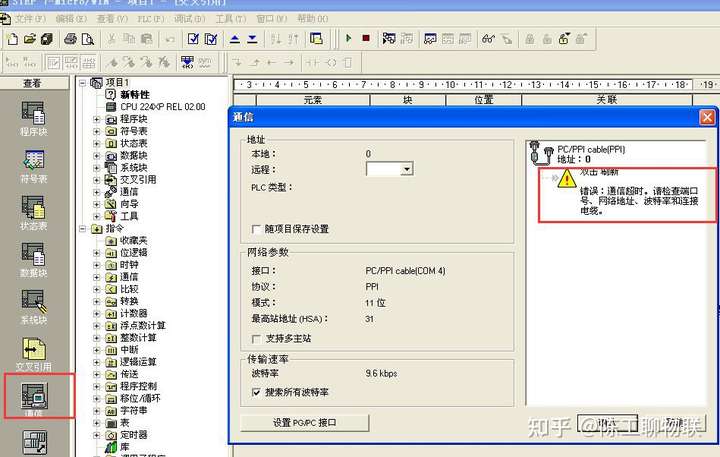Open 数据块 in the view sidebar
Screen dimensions: 720x457
(34, 260)
